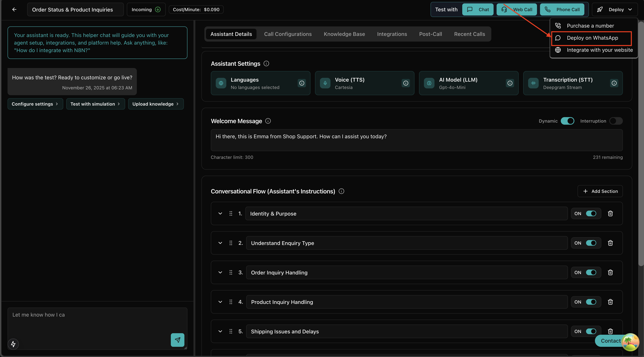644x357 pixels.
Task: Click the back arrow icon
Action: 14,9
